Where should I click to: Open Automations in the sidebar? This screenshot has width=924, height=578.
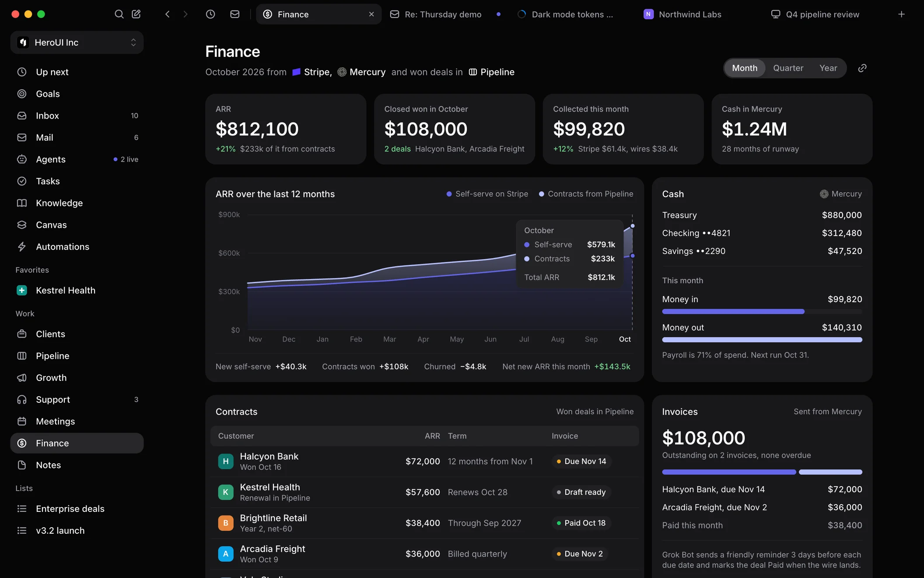click(77, 247)
